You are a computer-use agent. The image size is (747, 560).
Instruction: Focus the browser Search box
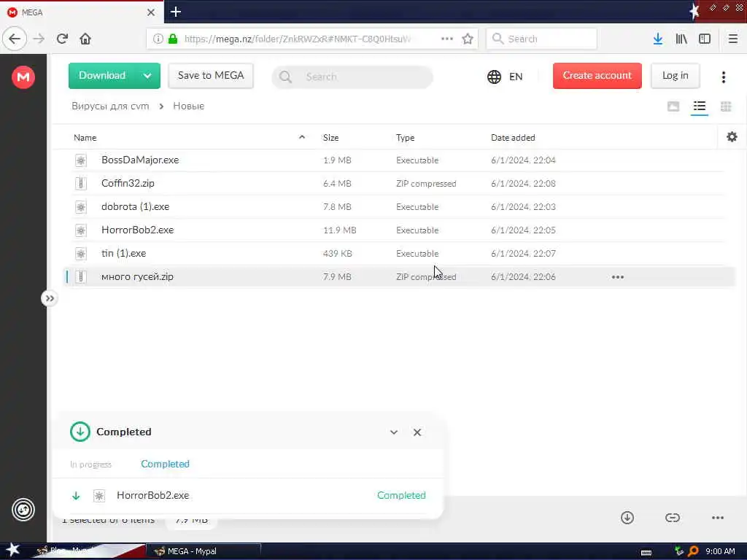pyautogui.click(x=541, y=39)
